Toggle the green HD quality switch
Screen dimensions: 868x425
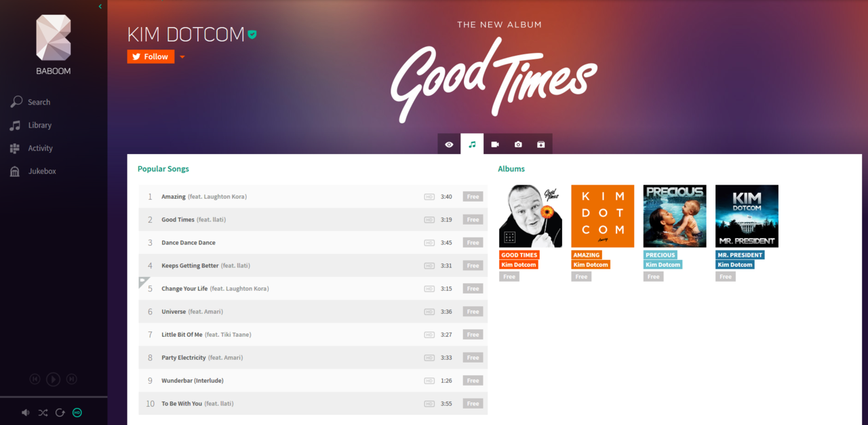[77, 412]
